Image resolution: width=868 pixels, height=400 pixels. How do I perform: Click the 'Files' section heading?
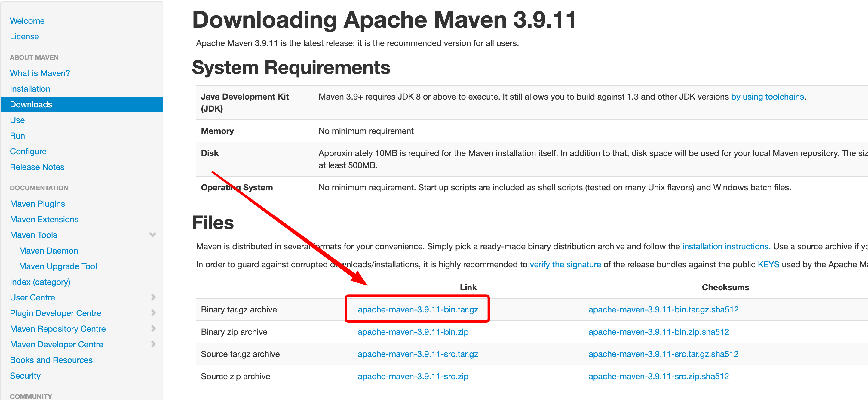[x=213, y=223]
